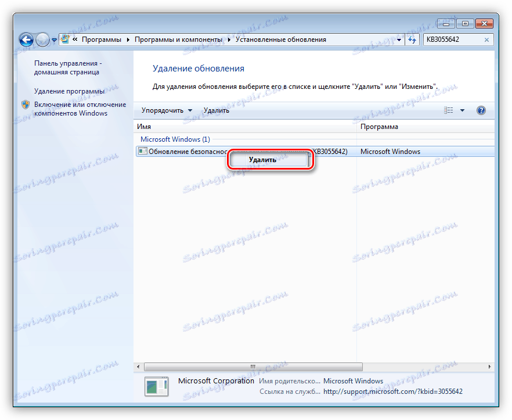The height and width of the screenshot is (420, 512).
Task: Maximize the Installed Updates window
Action: (465, 24)
